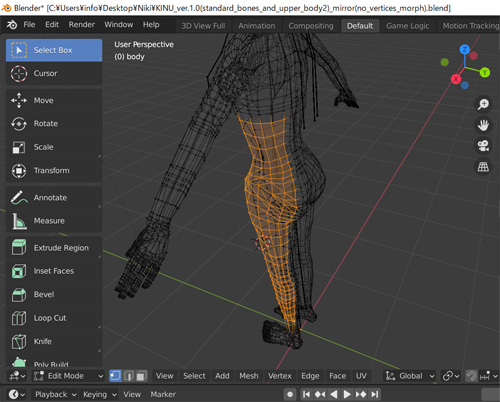Expand the Playback dropdown
This screenshot has height=402, width=500.
[x=55, y=394]
